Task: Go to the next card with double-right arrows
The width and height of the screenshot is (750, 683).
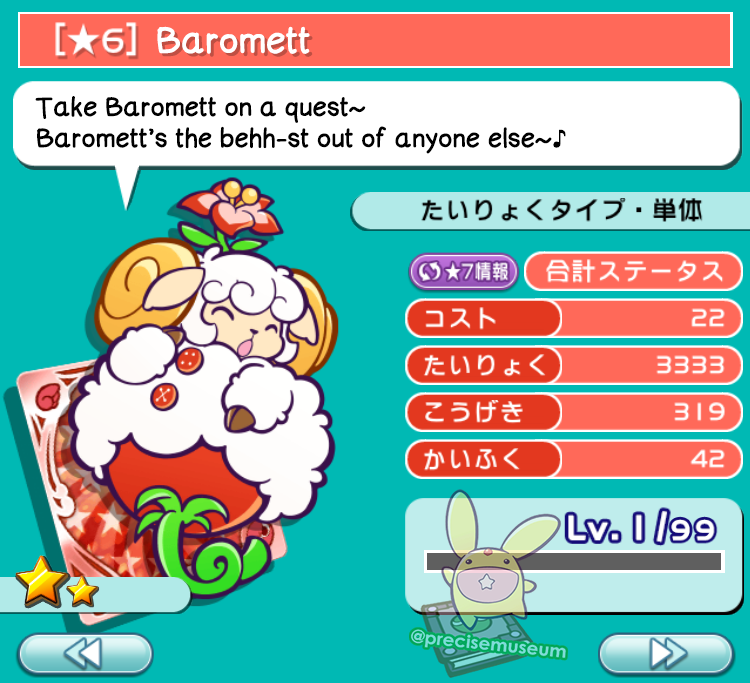Action: coord(665,653)
